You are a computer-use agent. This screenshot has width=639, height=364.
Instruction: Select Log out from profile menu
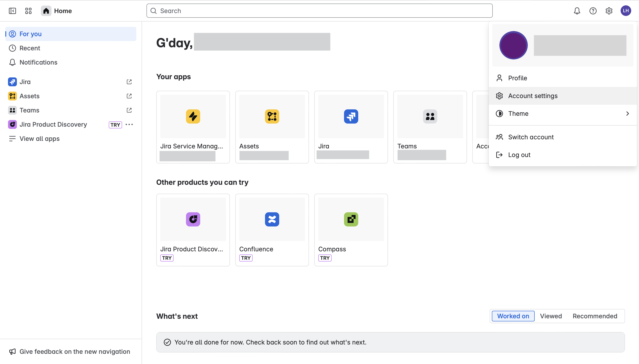519,155
